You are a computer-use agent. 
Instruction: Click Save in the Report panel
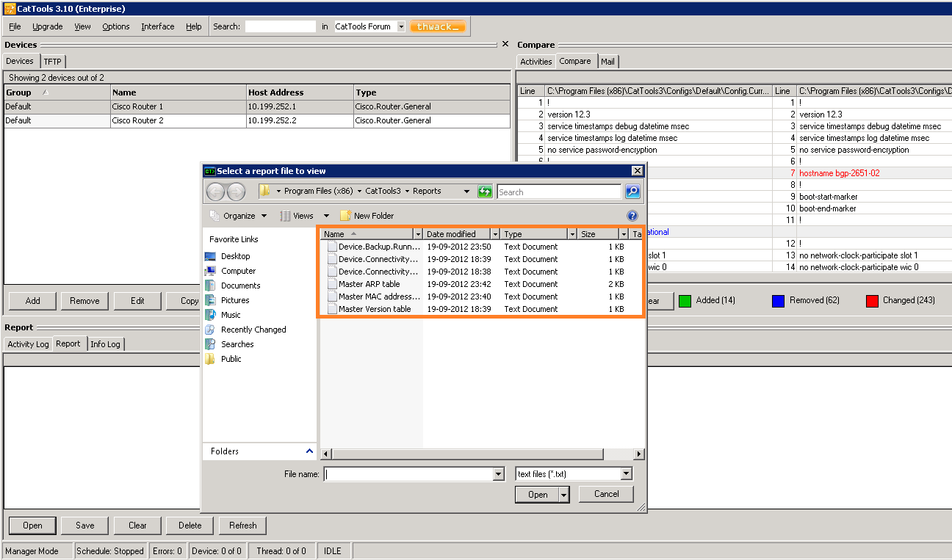coord(85,526)
